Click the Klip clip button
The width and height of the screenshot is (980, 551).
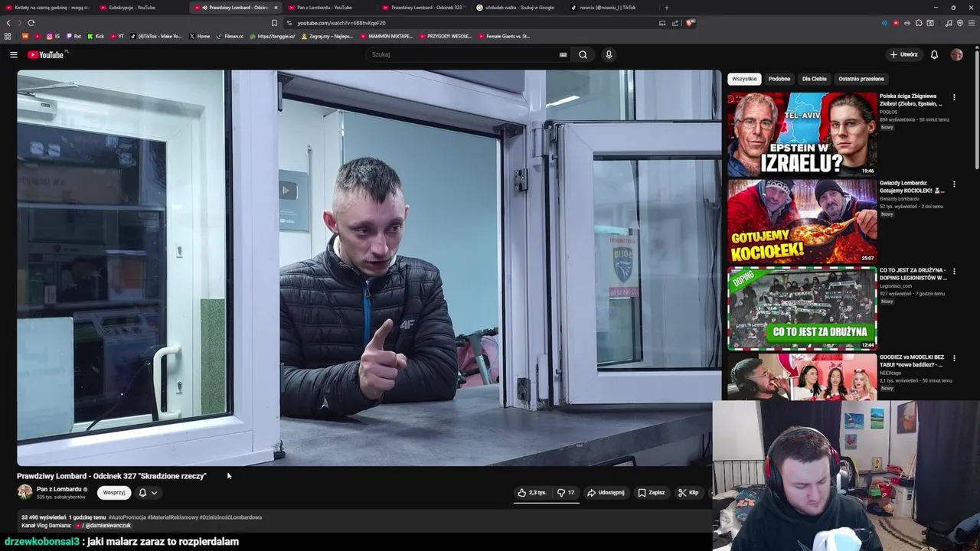tap(688, 493)
